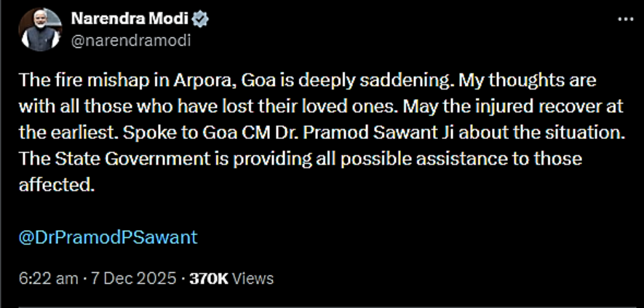Viewport: 644px width, 308px height.
Task: Click the Views label
Action: [253, 278]
